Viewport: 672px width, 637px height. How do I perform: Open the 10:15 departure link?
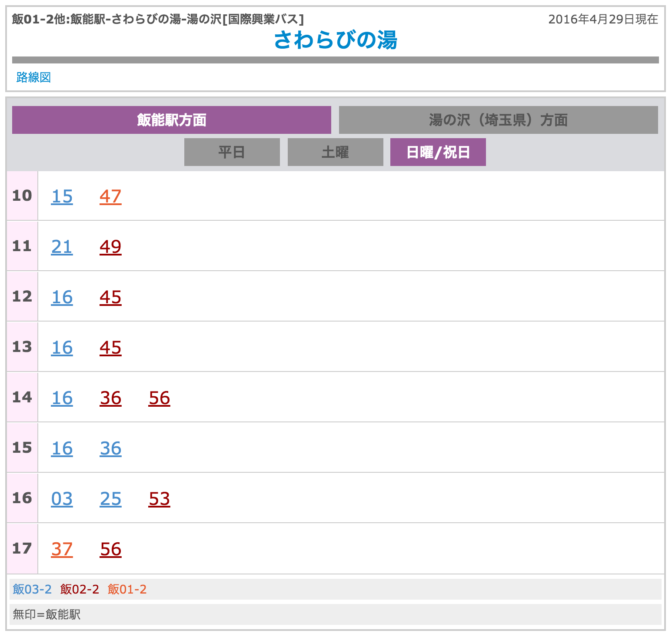(x=62, y=196)
